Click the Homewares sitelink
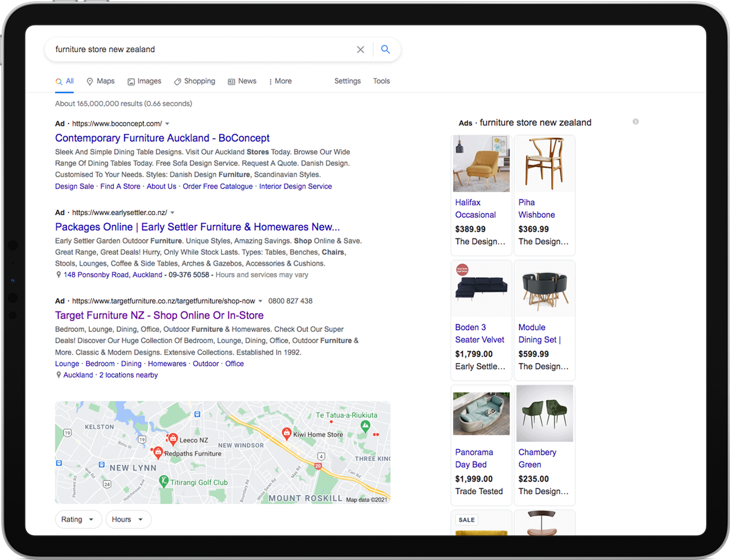The image size is (730, 560). pyautogui.click(x=167, y=364)
